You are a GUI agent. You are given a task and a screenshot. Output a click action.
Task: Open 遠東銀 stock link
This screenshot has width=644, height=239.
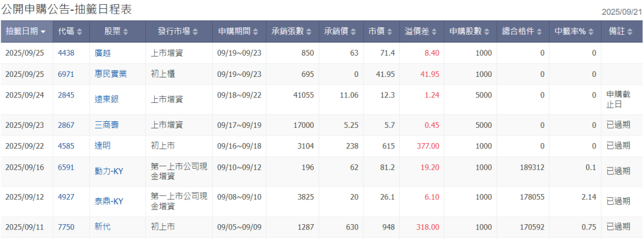[x=107, y=99]
